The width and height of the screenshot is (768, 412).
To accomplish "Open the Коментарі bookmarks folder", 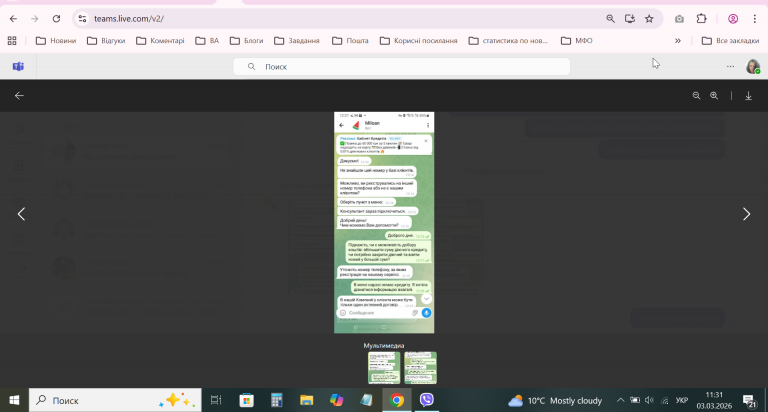I will click(160, 41).
